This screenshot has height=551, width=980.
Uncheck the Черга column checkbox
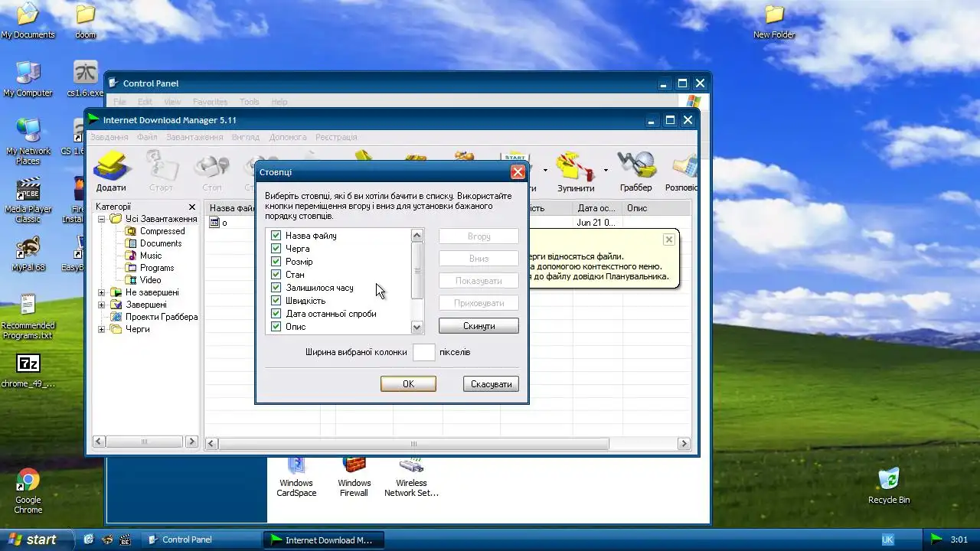pos(276,249)
